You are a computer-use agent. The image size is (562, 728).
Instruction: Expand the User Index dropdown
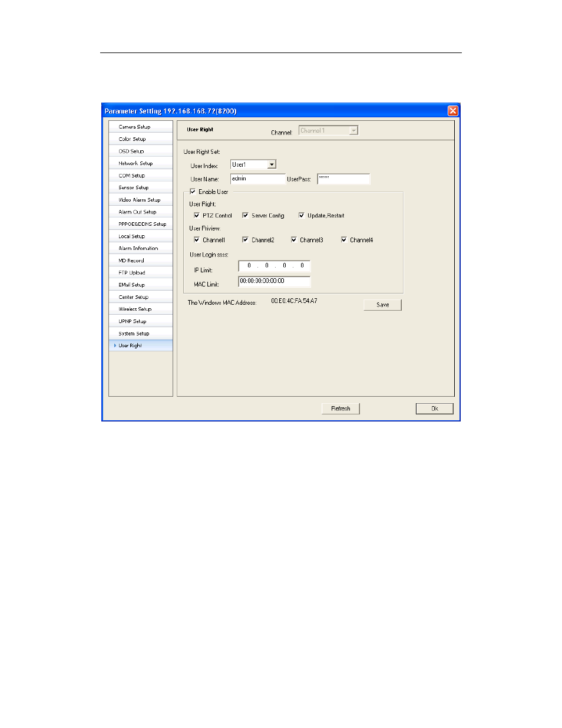[x=272, y=164]
